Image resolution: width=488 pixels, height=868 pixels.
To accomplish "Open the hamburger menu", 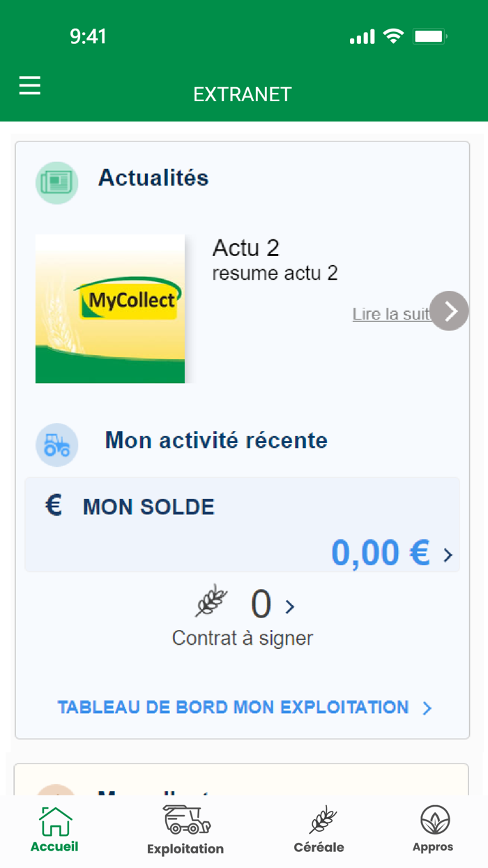I will [x=29, y=86].
